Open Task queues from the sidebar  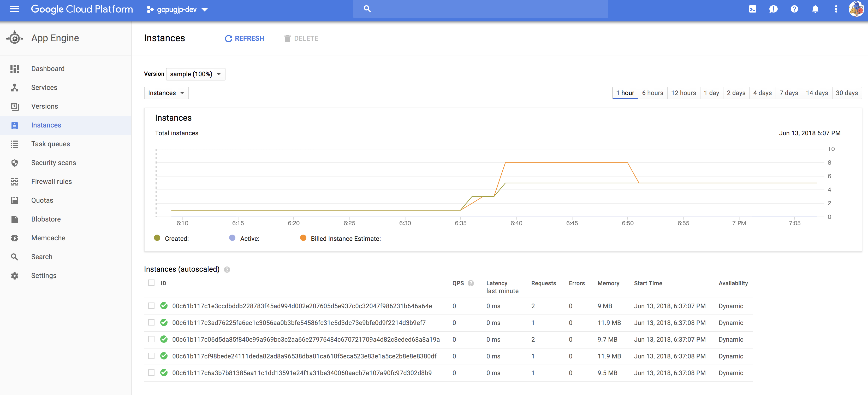click(51, 144)
